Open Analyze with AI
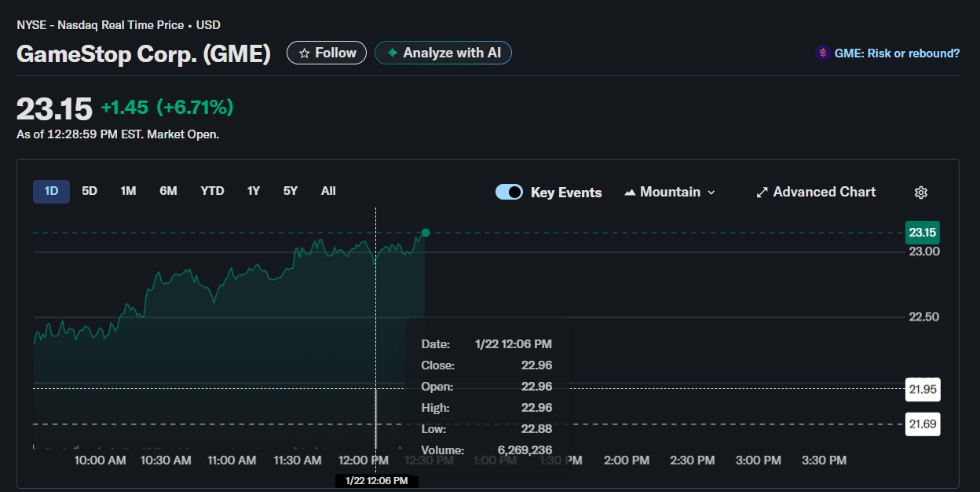Screen dimensions: 980x492 pyautogui.click(x=443, y=53)
